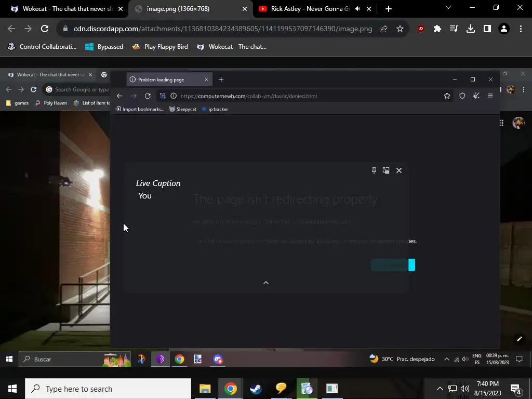This screenshot has height=399, width=532.
Task: Open the tab search chevron in Chrome
Action: pos(448,7)
